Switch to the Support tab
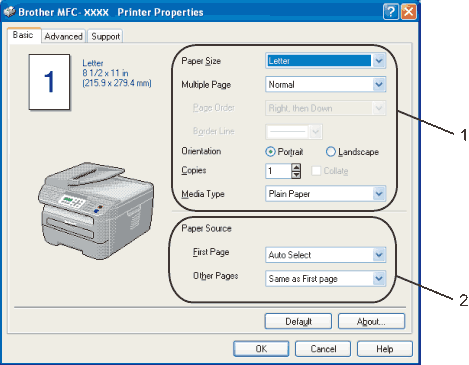This screenshot has width=469, height=365. [x=106, y=36]
